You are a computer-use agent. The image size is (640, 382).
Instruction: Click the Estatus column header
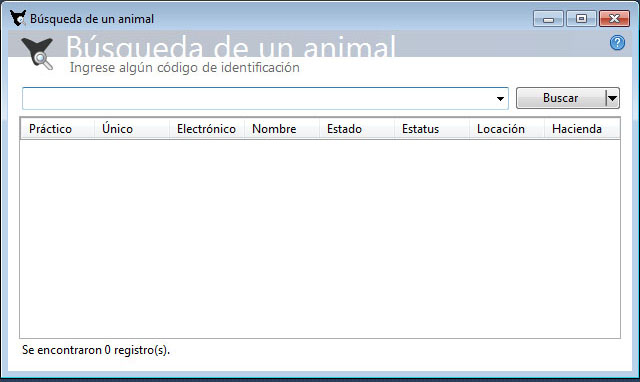pos(431,129)
